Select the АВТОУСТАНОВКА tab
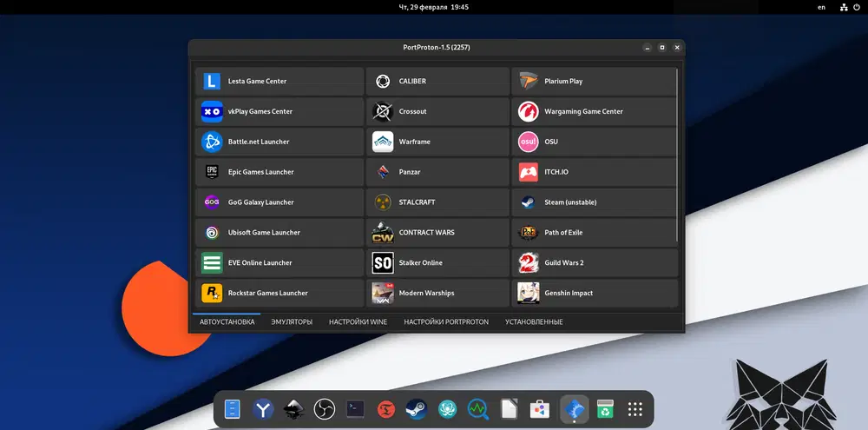This screenshot has width=868, height=430. (227, 322)
